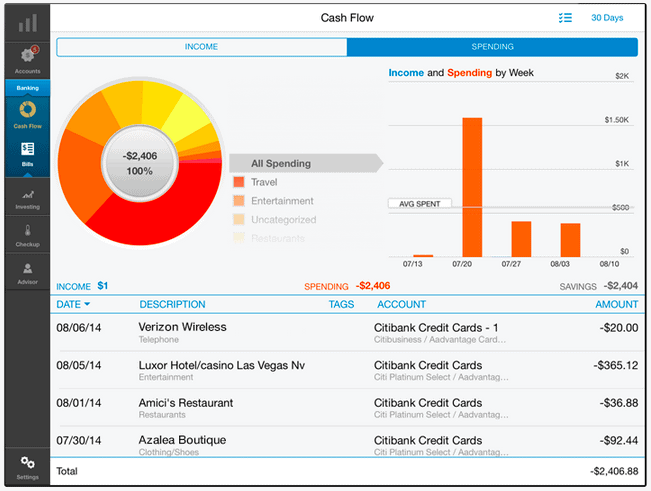Select the Cash Flow sidebar icon

pyautogui.click(x=27, y=115)
